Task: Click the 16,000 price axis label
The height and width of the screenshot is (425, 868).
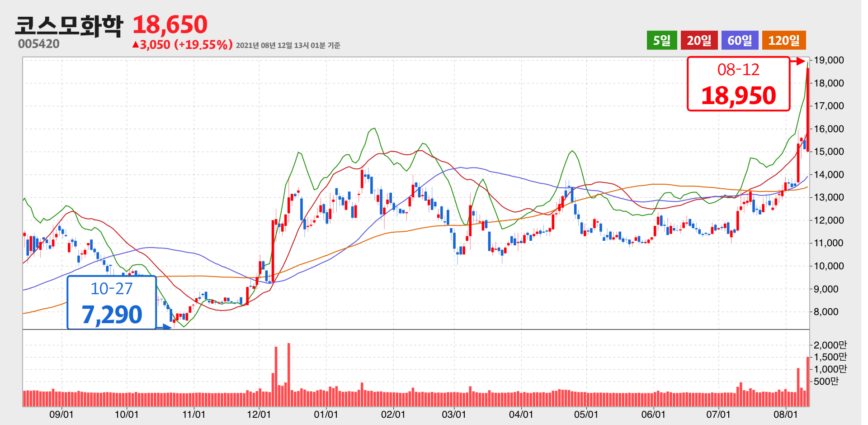Action: tap(829, 129)
